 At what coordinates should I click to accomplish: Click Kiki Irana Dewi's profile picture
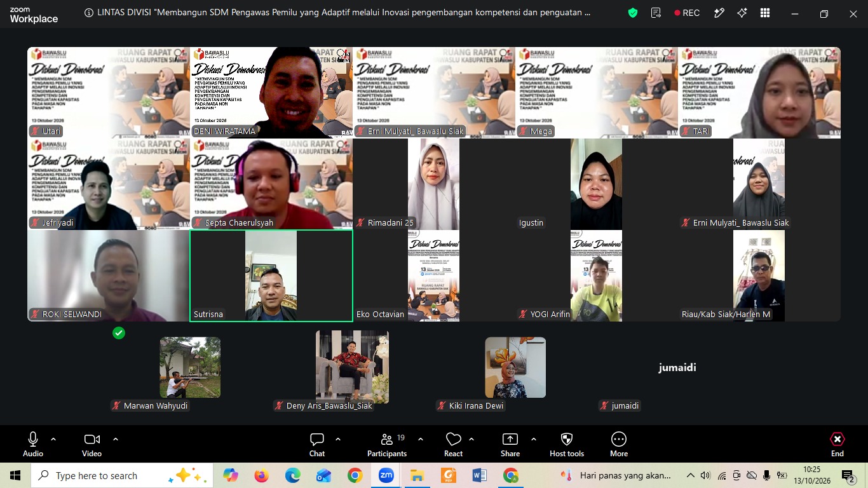(515, 367)
